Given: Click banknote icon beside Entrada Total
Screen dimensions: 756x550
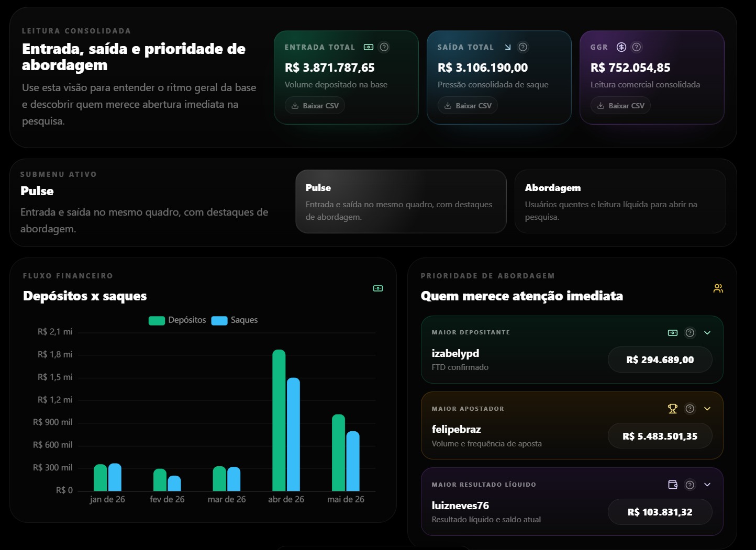Looking at the screenshot, I should (x=369, y=47).
